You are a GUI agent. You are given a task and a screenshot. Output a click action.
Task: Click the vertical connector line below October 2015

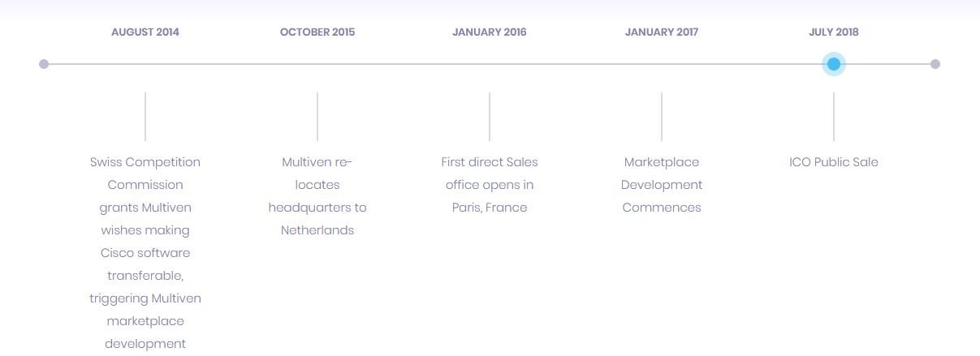pyautogui.click(x=317, y=117)
